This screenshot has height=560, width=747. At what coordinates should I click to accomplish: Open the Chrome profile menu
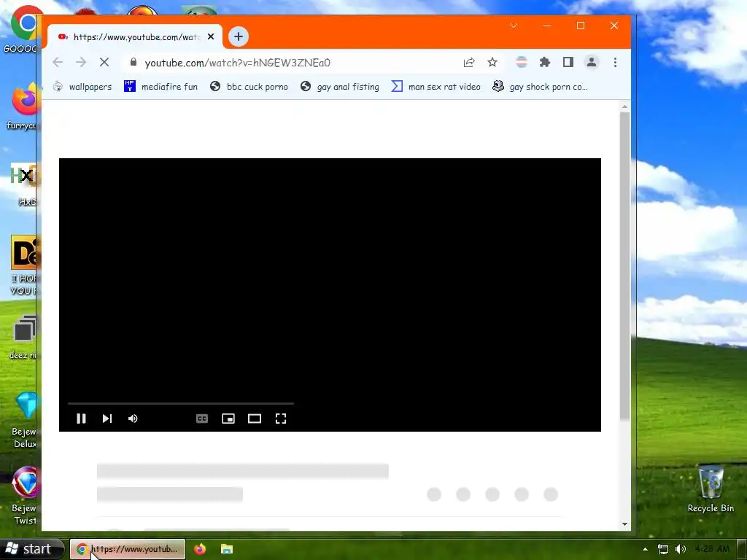point(591,63)
